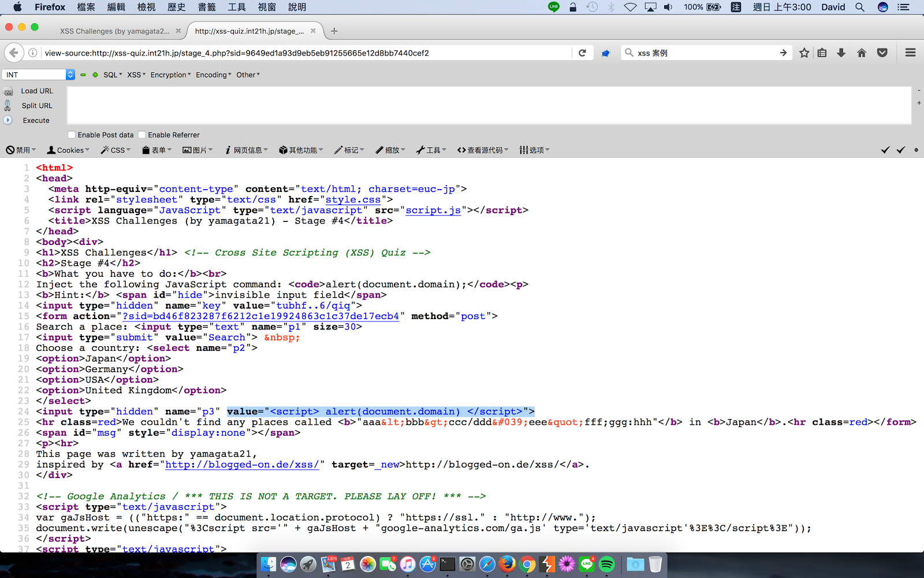The image size is (924, 578).
Task: Submit search with the arrow in search box
Action: (x=783, y=53)
